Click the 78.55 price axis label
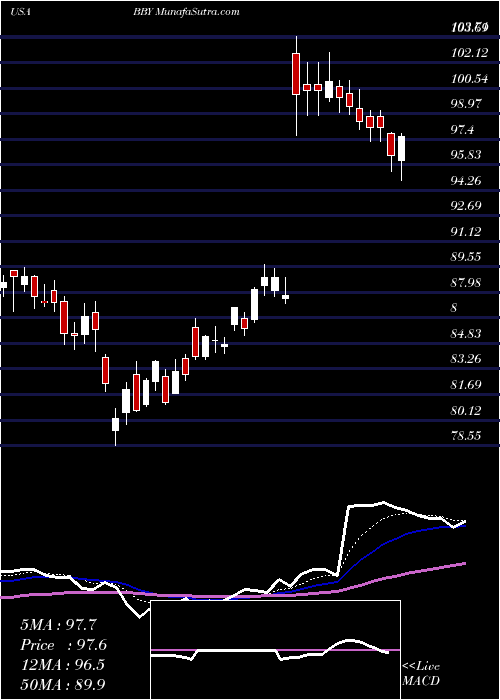 point(467,435)
